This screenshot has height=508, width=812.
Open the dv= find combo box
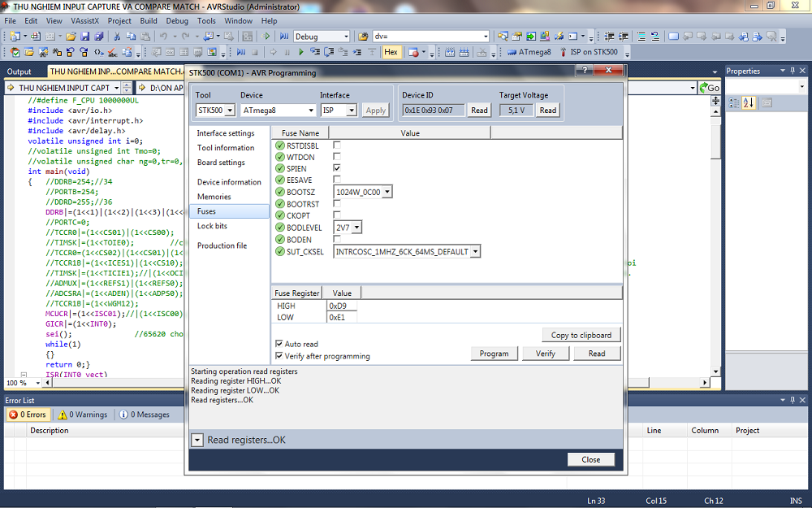click(x=486, y=37)
